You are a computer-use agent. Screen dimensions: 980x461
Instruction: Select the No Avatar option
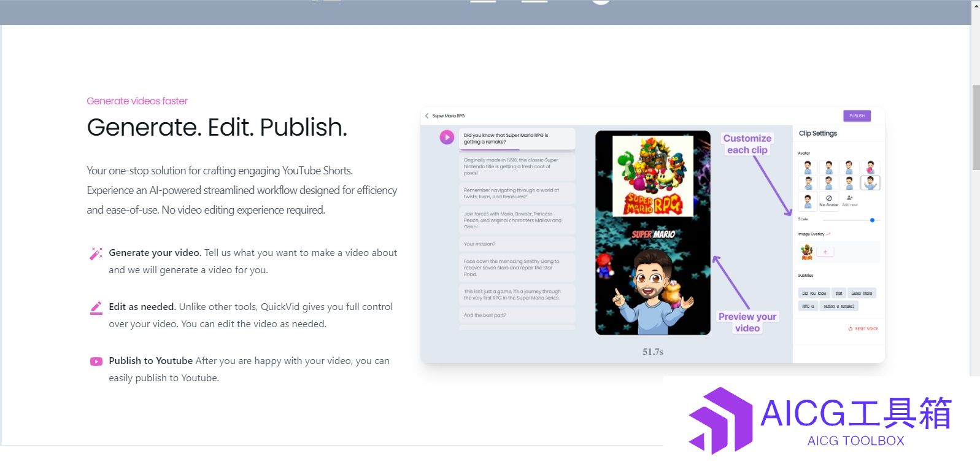point(828,201)
